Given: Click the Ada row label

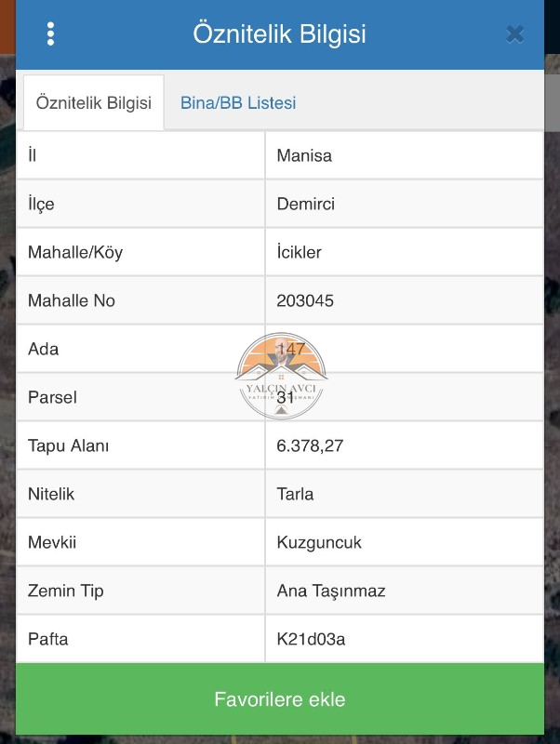Looking at the screenshot, I should pyautogui.click(x=44, y=349).
